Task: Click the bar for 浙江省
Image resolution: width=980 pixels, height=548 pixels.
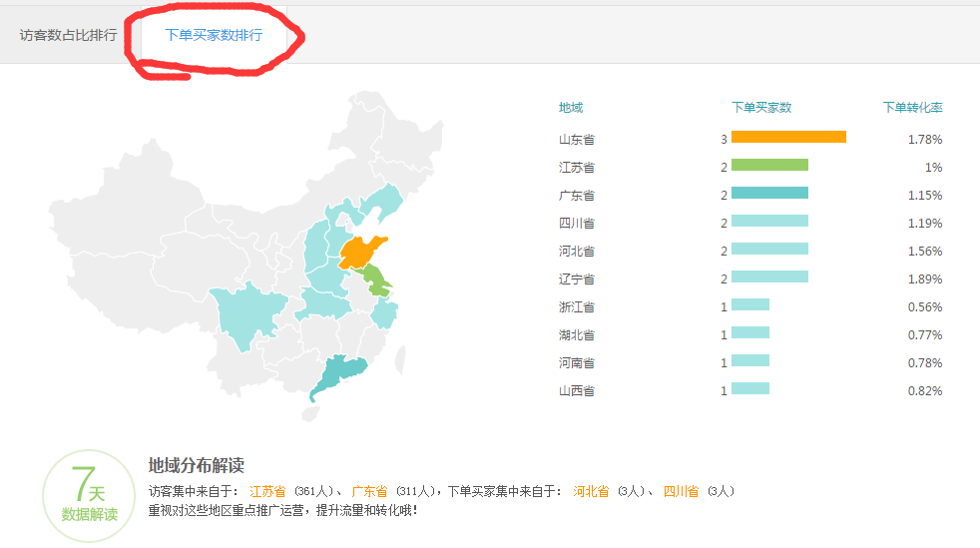Action: [750, 304]
